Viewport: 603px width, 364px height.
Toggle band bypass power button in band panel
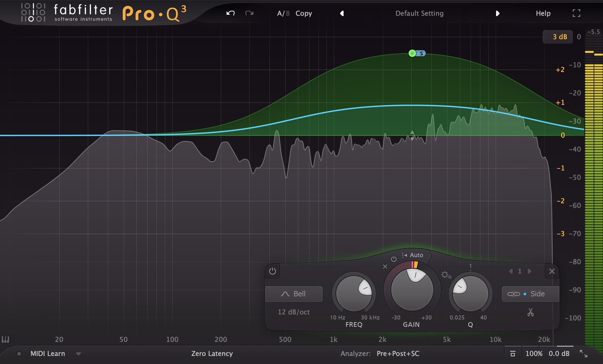click(273, 271)
